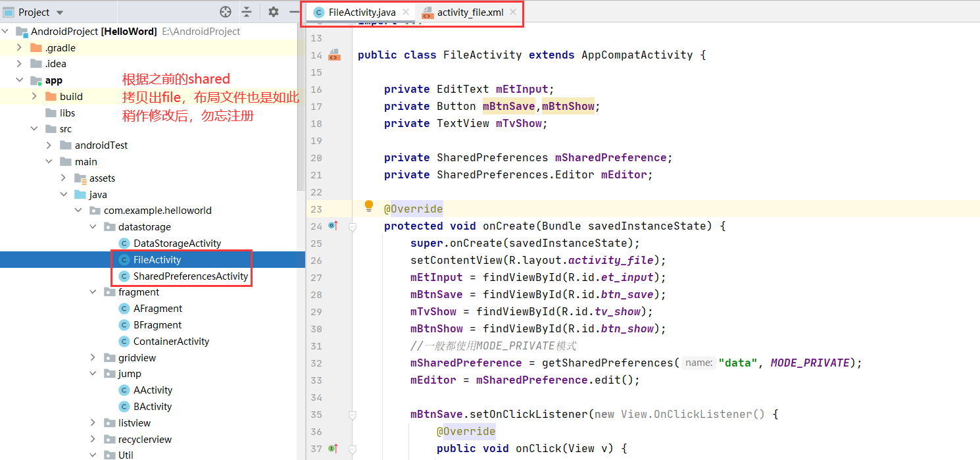Click the assets folder icon
Viewport: 980px width, 460px height.
(80, 178)
